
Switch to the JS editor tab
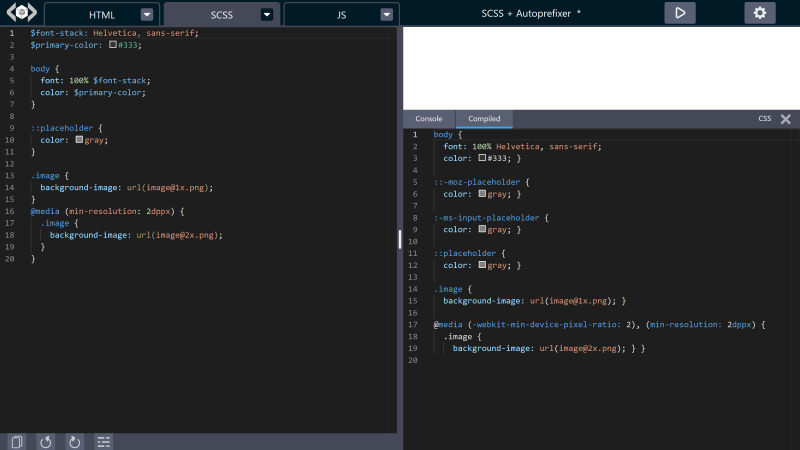click(x=342, y=15)
